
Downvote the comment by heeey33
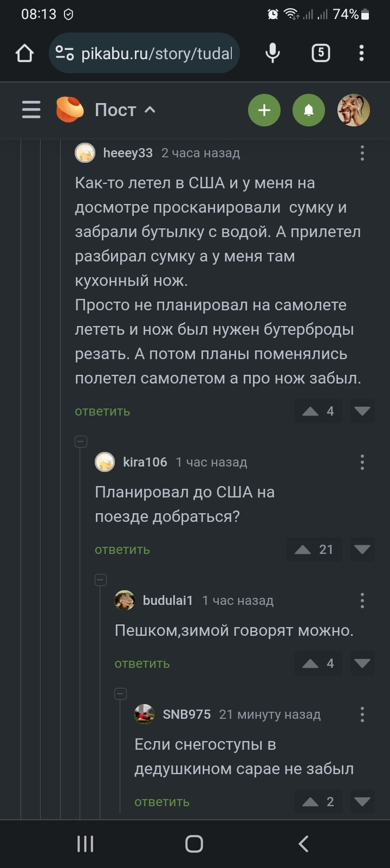(x=362, y=411)
